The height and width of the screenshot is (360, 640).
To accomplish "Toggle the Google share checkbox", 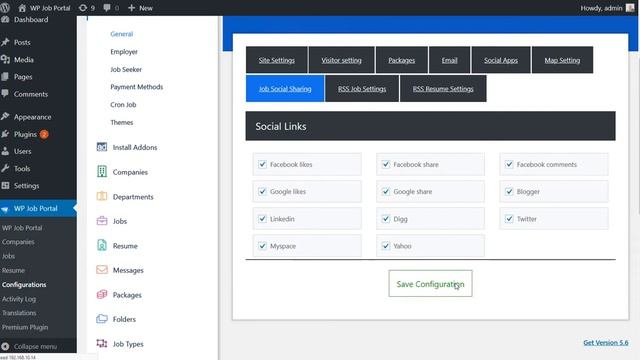I will [x=385, y=191].
